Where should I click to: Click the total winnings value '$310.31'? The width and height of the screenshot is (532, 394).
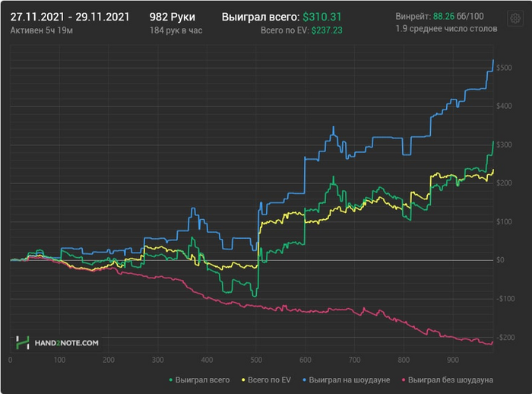tap(322, 17)
